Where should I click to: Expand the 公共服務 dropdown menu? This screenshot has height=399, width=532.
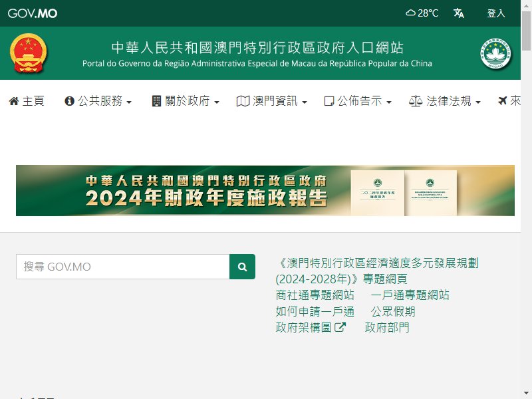(98, 101)
